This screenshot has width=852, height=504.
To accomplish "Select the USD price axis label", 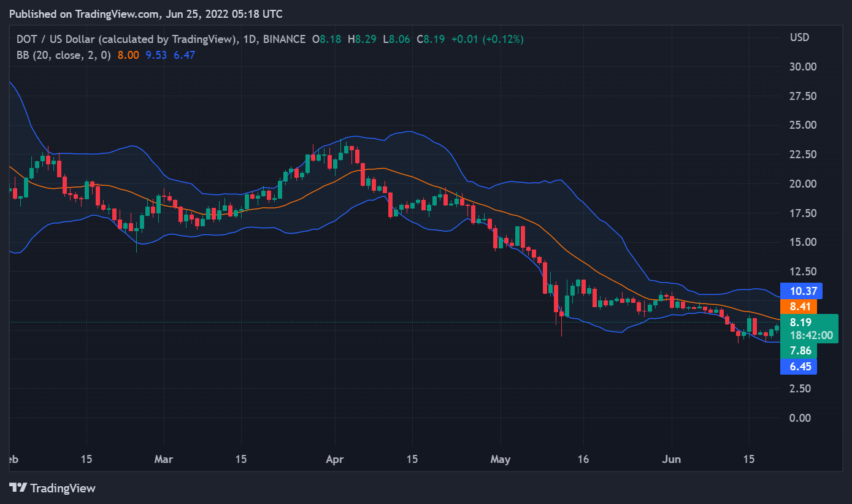I will tap(799, 37).
